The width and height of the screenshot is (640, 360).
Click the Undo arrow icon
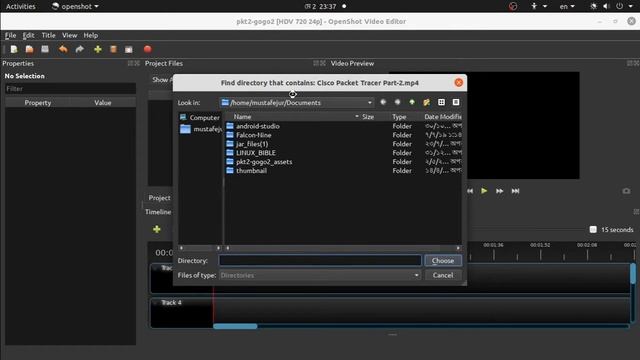click(x=63, y=49)
